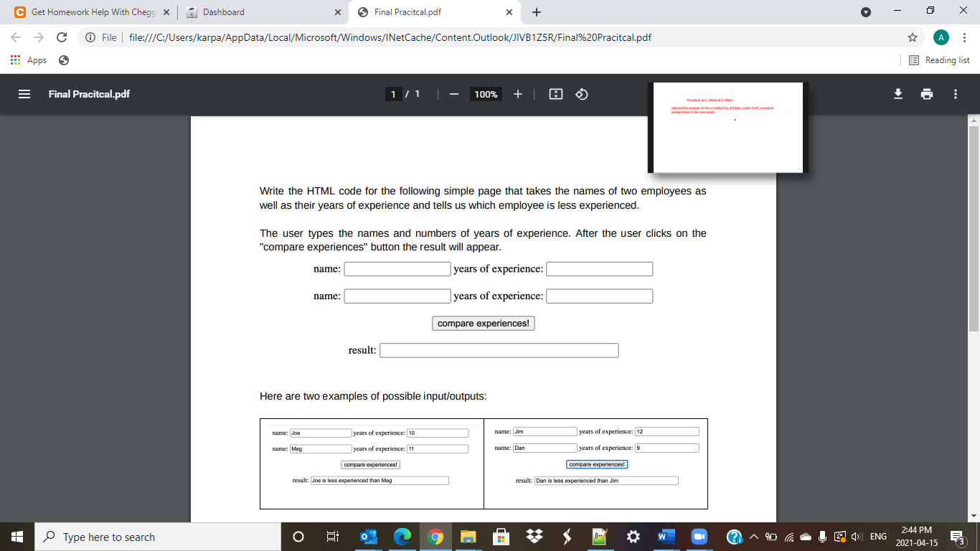Show hidden system tray icons
Screen dimensions: 980x551
point(754,537)
